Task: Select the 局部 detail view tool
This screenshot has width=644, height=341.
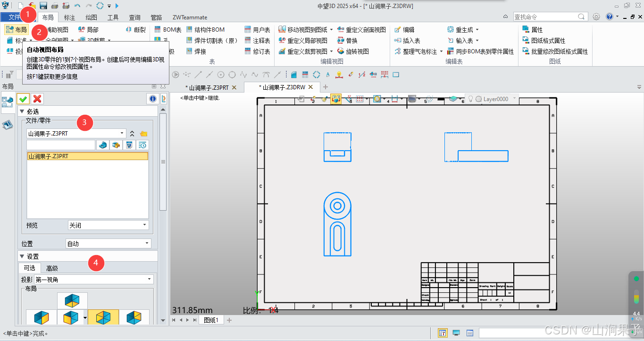Action: click(x=88, y=29)
